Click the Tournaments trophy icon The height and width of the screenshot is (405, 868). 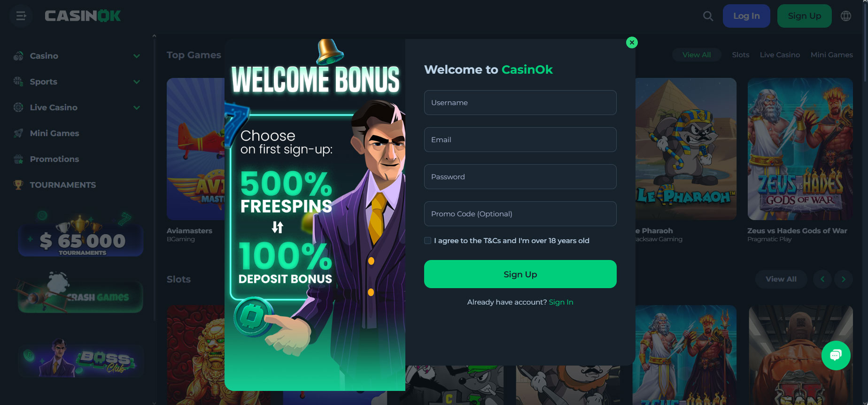click(x=18, y=185)
